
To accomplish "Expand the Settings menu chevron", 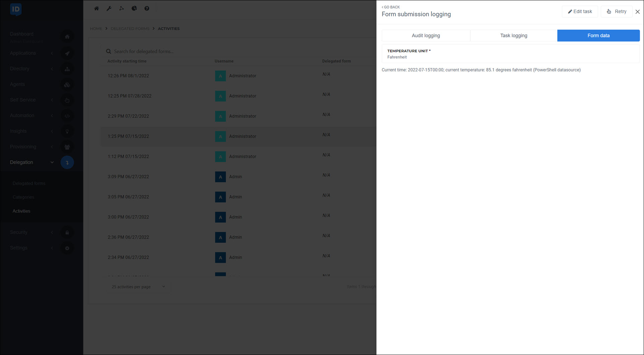I will click(x=52, y=248).
